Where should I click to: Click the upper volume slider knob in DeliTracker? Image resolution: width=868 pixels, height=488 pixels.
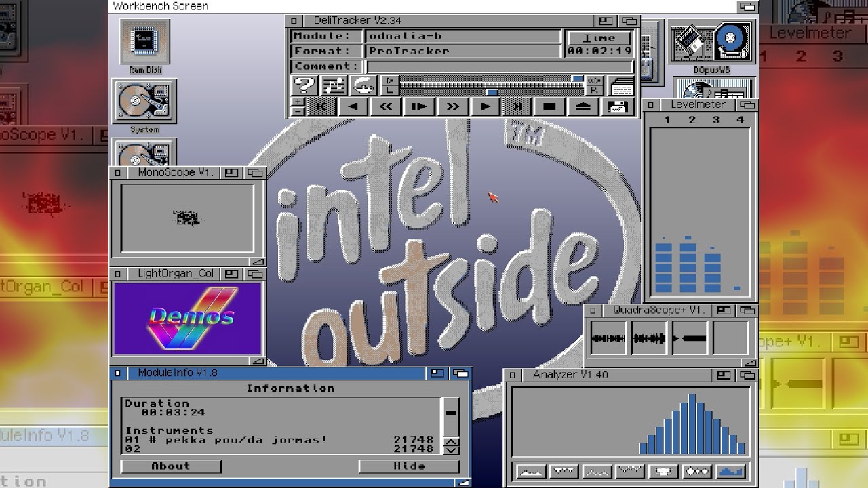coord(577,79)
